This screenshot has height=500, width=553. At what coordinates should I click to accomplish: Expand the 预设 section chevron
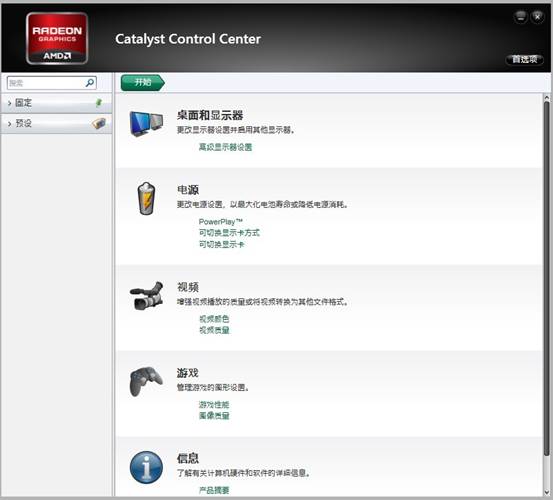pos(10,124)
